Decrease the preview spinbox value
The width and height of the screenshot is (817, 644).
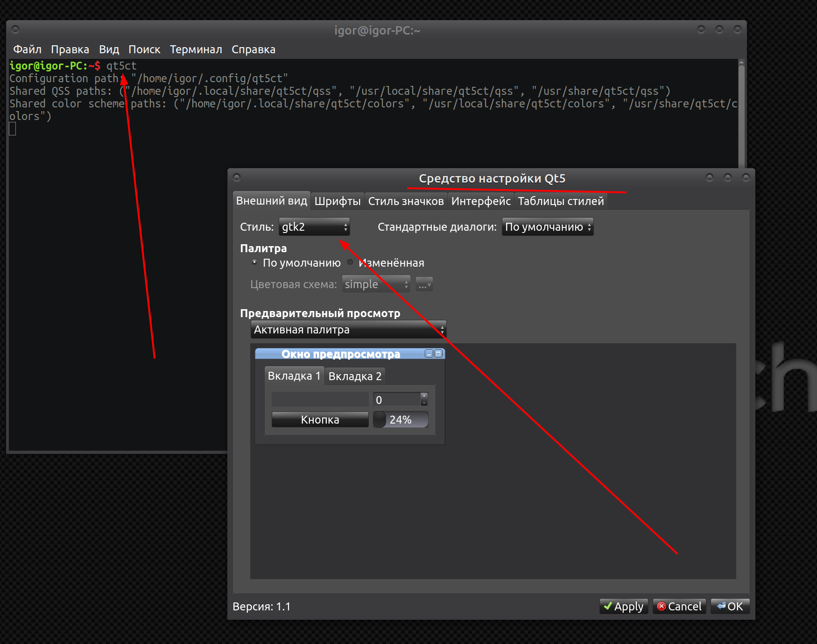(x=424, y=403)
